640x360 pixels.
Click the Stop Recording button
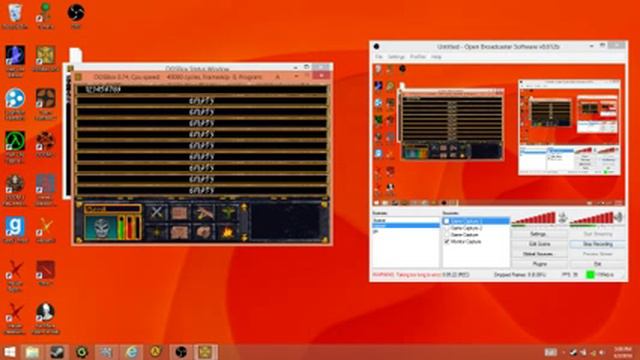click(598, 244)
